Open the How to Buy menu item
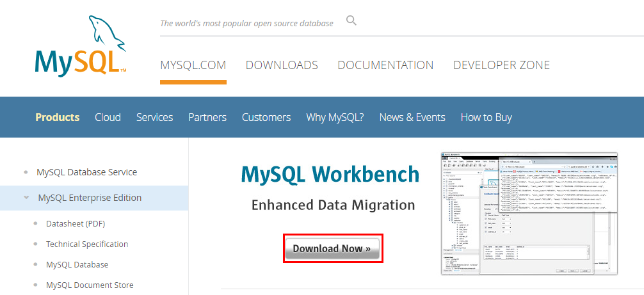 [x=487, y=117]
